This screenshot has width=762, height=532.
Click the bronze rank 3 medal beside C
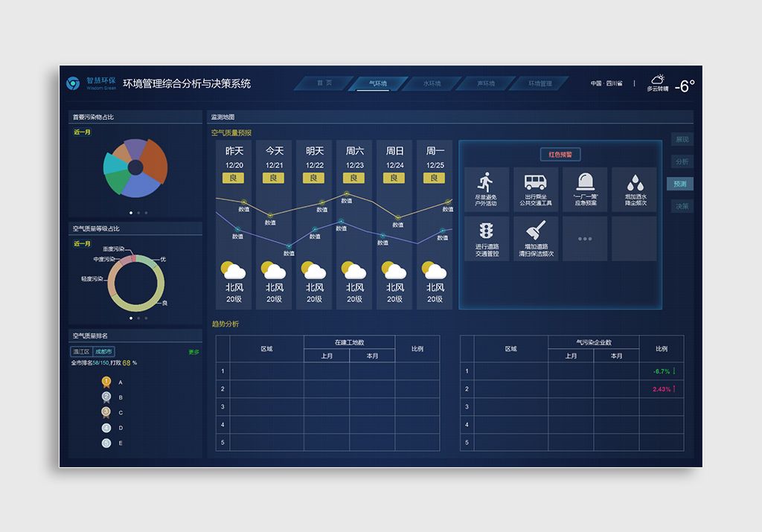point(106,412)
